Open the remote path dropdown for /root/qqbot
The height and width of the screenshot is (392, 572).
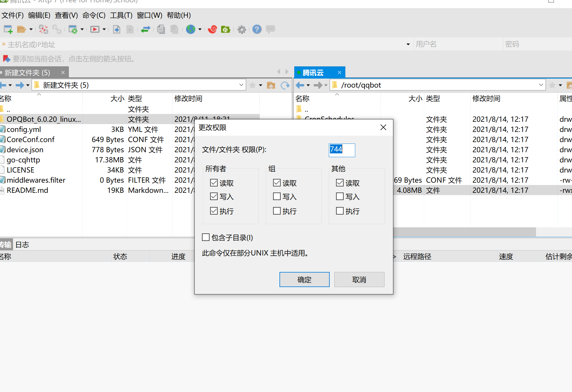click(x=541, y=85)
